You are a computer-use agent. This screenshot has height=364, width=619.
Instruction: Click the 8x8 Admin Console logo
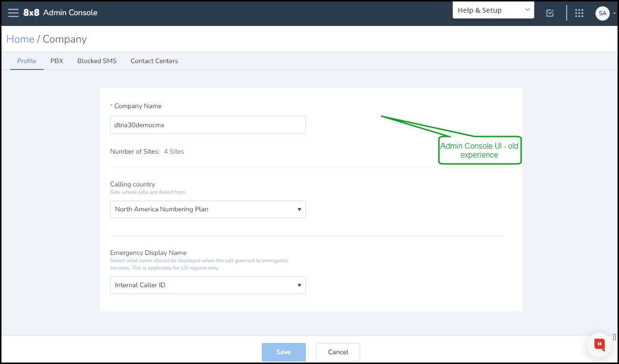[61, 13]
